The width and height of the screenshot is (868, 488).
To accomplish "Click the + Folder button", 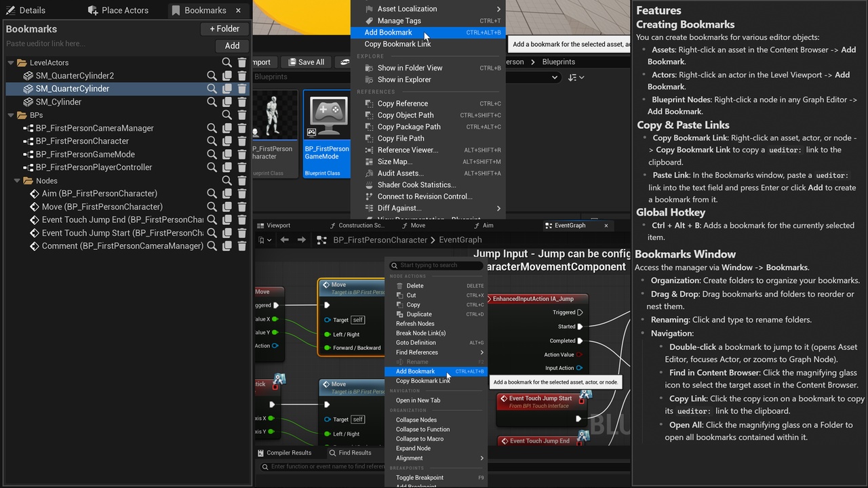I will pos(224,29).
